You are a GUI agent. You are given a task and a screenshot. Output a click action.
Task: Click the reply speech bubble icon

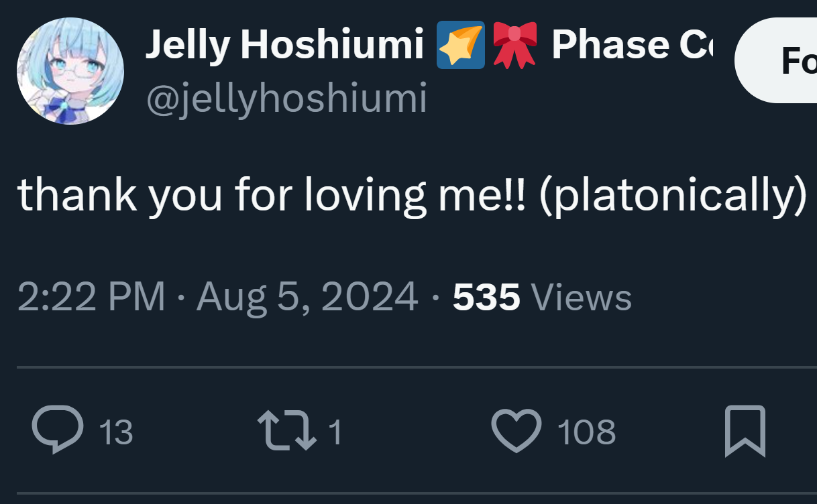[58, 430]
